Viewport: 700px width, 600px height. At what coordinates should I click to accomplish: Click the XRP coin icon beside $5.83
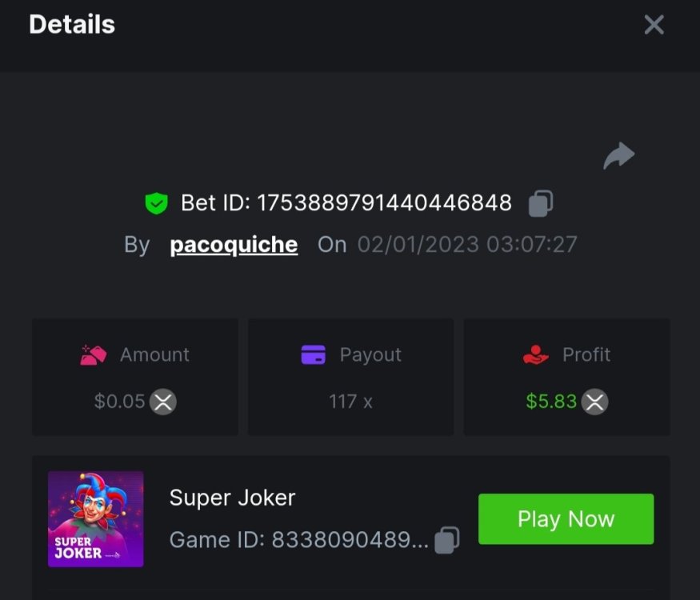[594, 402]
